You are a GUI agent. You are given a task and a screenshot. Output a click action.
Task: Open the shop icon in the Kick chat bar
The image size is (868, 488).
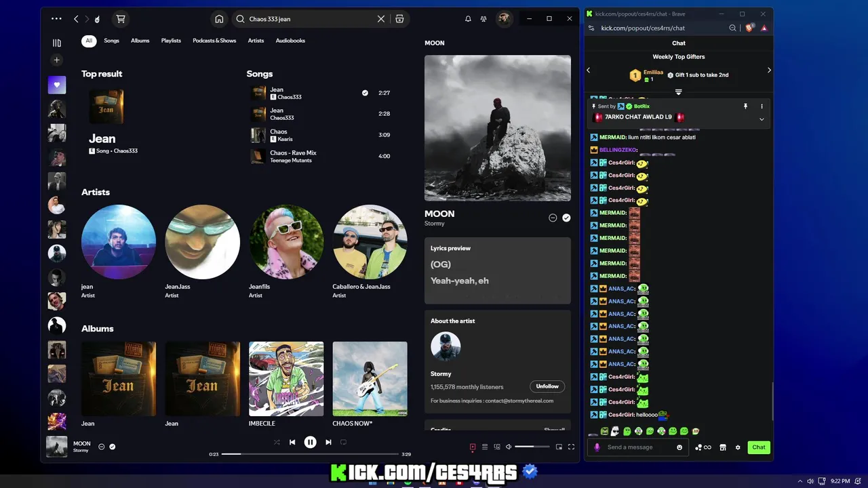(723, 447)
